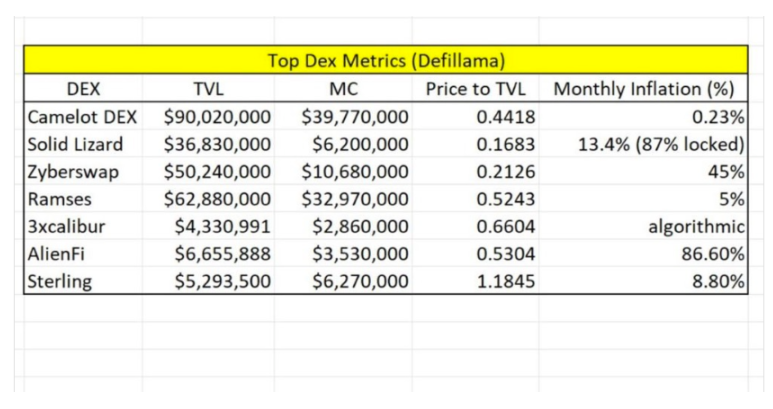Select the inflation cell 8.80%
Screen dimensions: 773x409
point(644,281)
